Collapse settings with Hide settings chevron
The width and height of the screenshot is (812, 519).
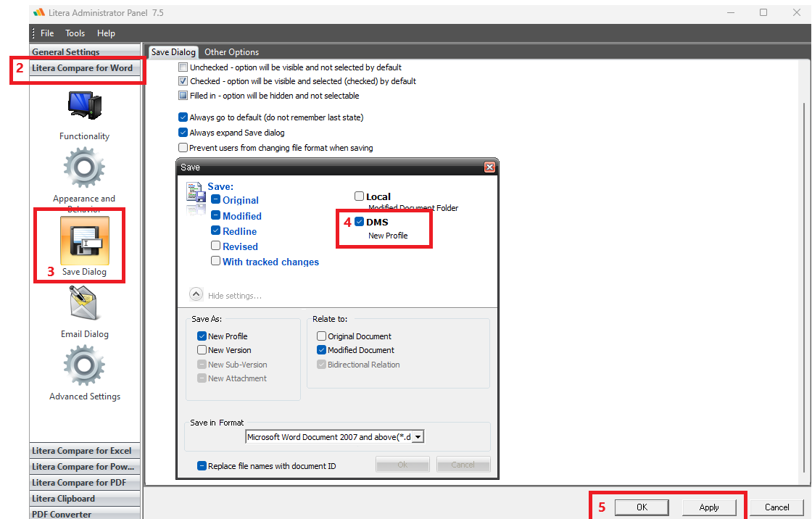click(x=196, y=295)
